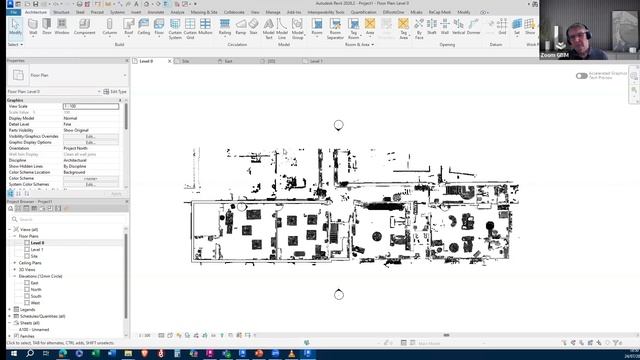Image resolution: width=640 pixels, height=360 pixels.
Task: Select the Door tool
Action: click(x=47, y=27)
